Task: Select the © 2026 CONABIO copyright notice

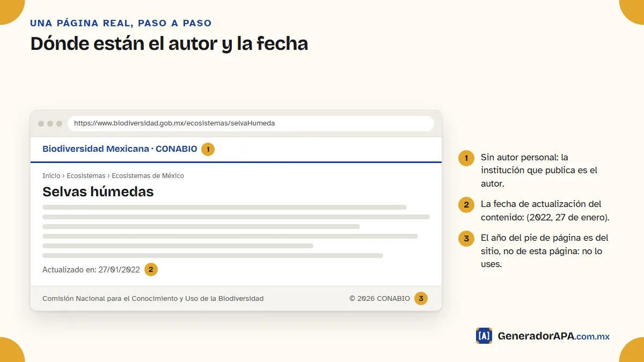Action: coord(379,299)
